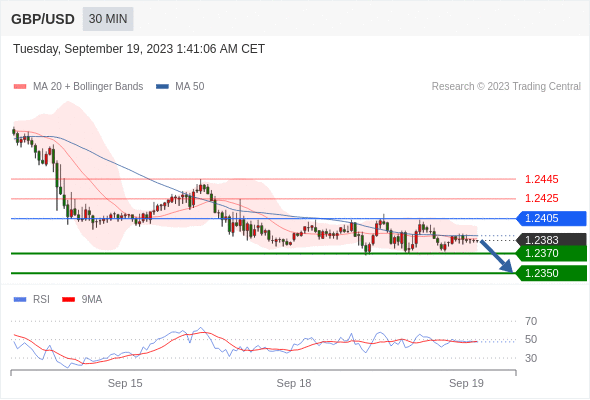Click the Sep 19 date axis label
The height and width of the screenshot is (400, 590).
tap(466, 383)
